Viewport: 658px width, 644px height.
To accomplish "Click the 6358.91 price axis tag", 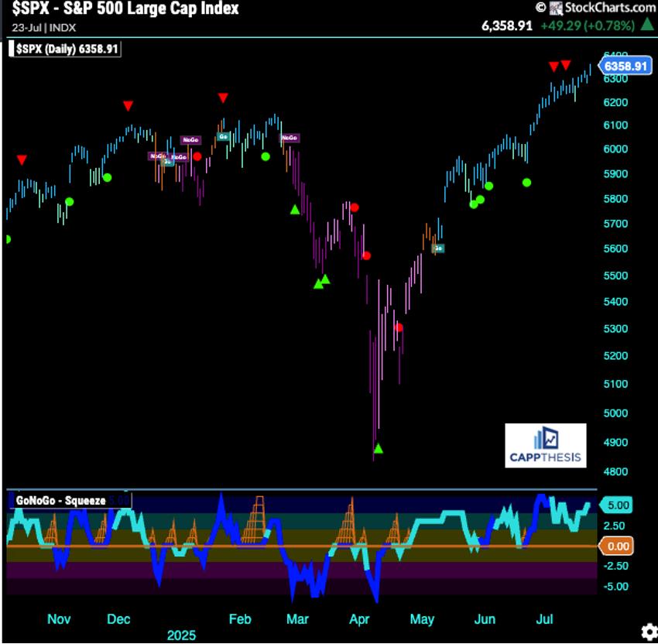I will (625, 66).
